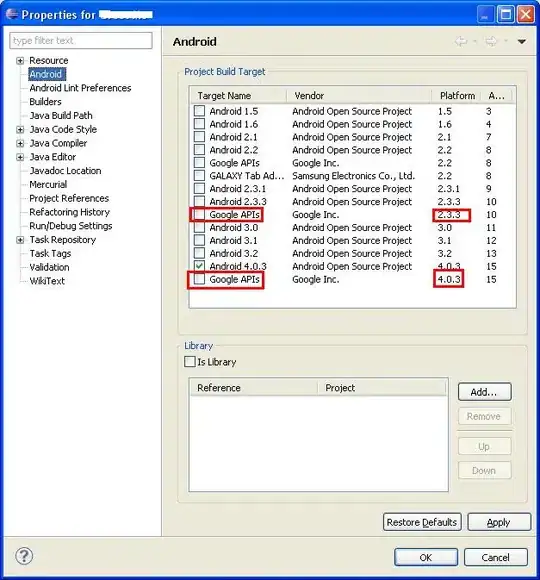The image size is (540, 580).
Task: Check the Android 2.1 target checkbox
Action: click(x=199, y=136)
